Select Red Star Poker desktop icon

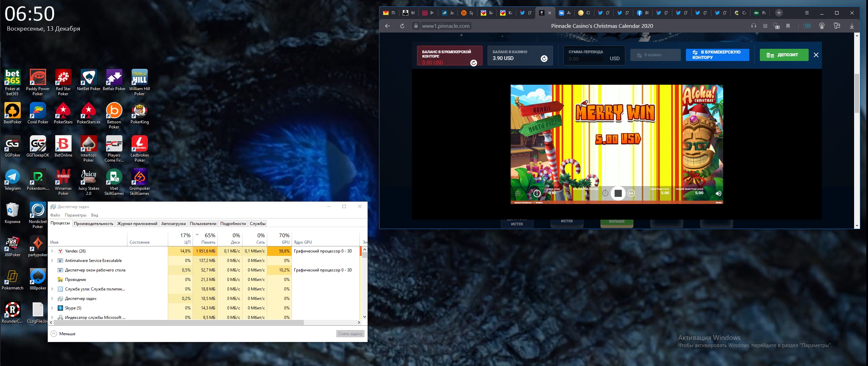click(x=63, y=82)
